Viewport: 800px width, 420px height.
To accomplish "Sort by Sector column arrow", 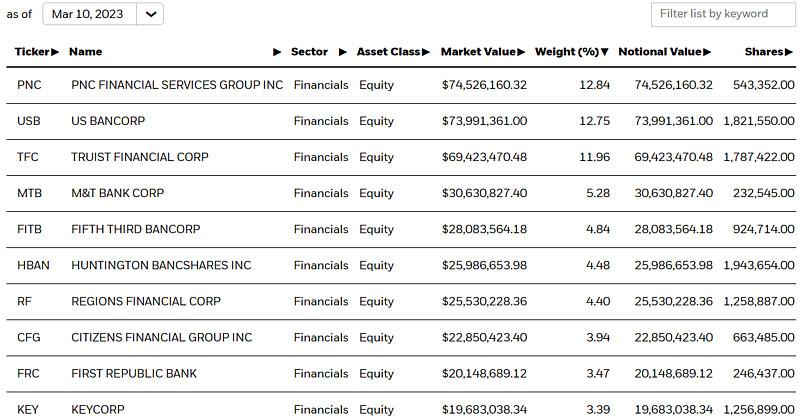I will click(x=343, y=52).
